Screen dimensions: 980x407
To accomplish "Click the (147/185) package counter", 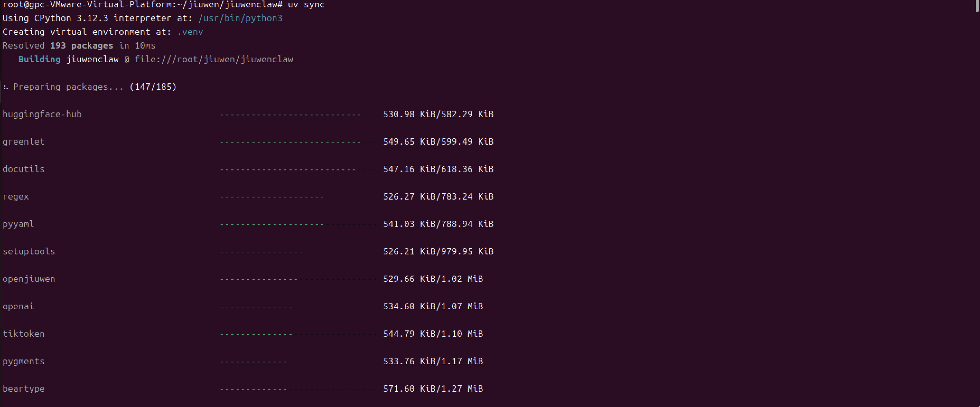I will (x=153, y=87).
